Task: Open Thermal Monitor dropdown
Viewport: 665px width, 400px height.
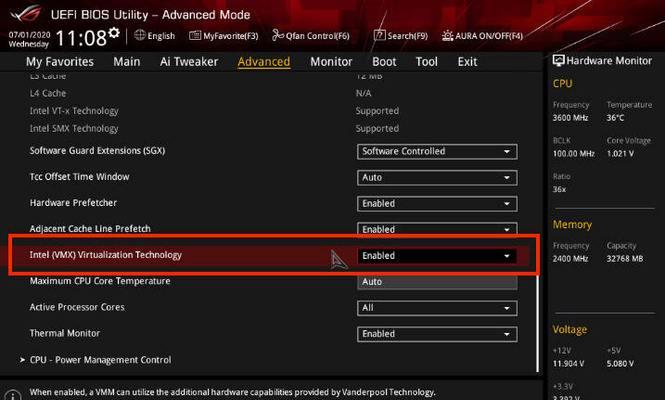Action: [437, 334]
